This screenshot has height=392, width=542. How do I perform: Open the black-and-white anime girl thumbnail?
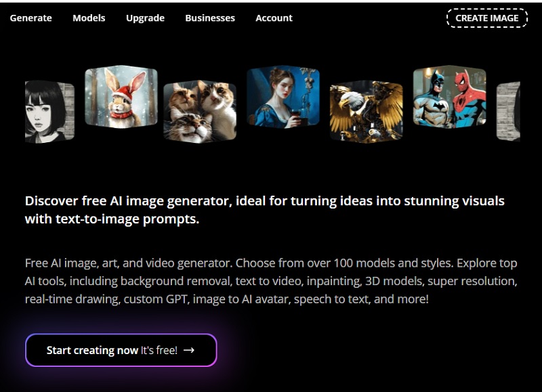(49, 112)
